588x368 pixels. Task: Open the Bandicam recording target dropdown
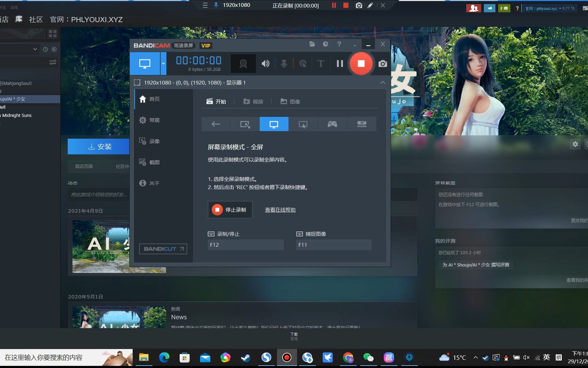click(163, 63)
